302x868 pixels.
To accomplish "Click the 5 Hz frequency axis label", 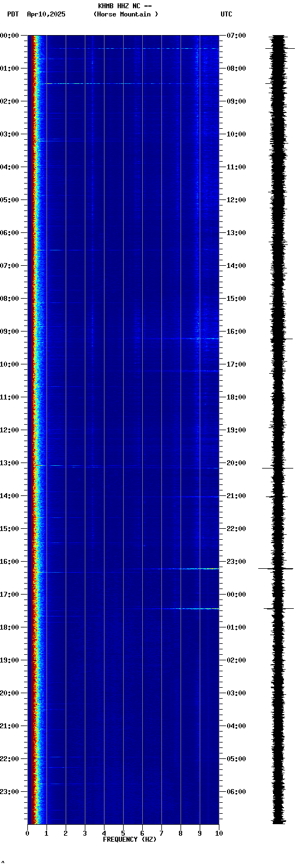I will (x=123, y=833).
